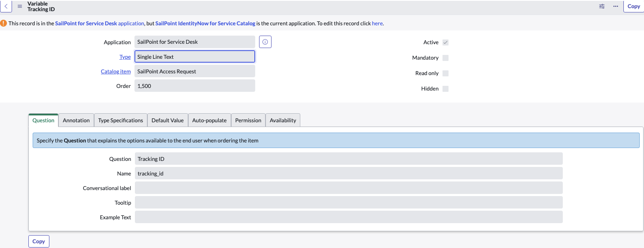Open personalize form settings sliders icon

[x=602, y=6]
